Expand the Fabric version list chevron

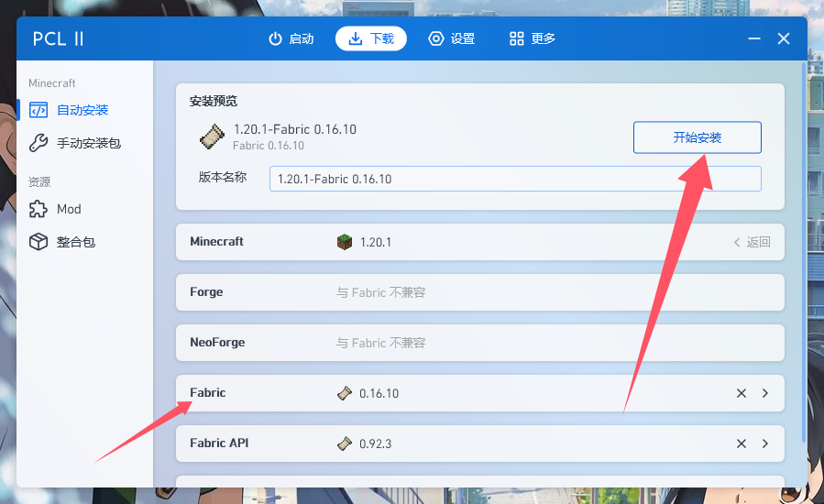[x=765, y=393]
